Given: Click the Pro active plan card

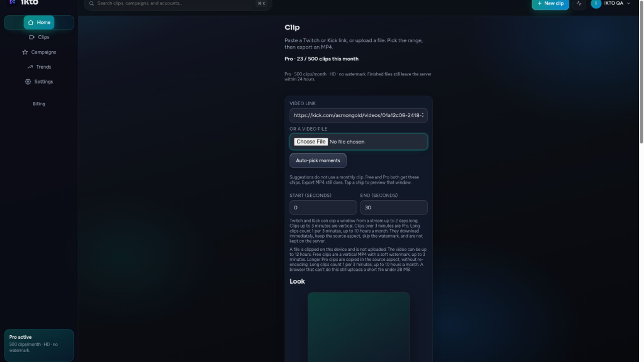Looking at the screenshot, I should pos(39,345).
